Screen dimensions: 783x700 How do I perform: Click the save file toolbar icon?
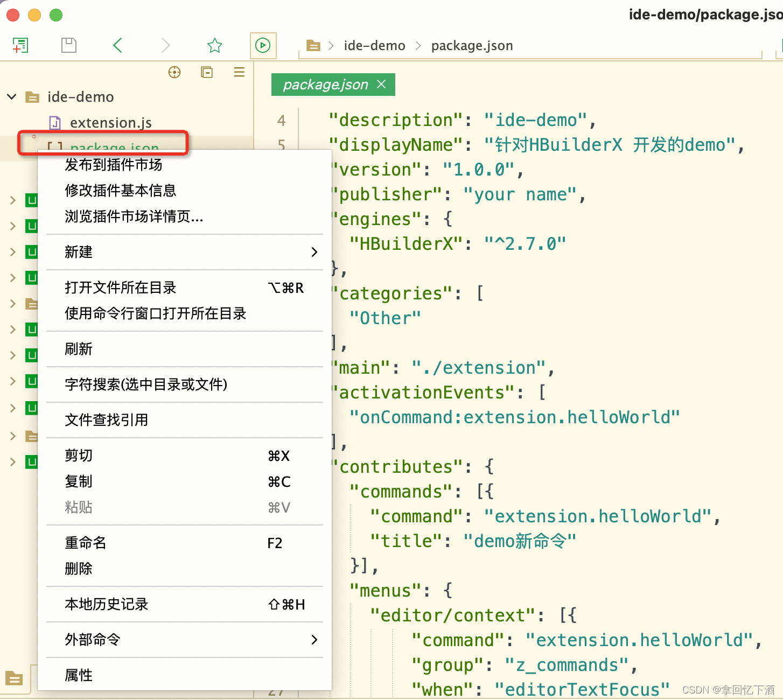69,45
